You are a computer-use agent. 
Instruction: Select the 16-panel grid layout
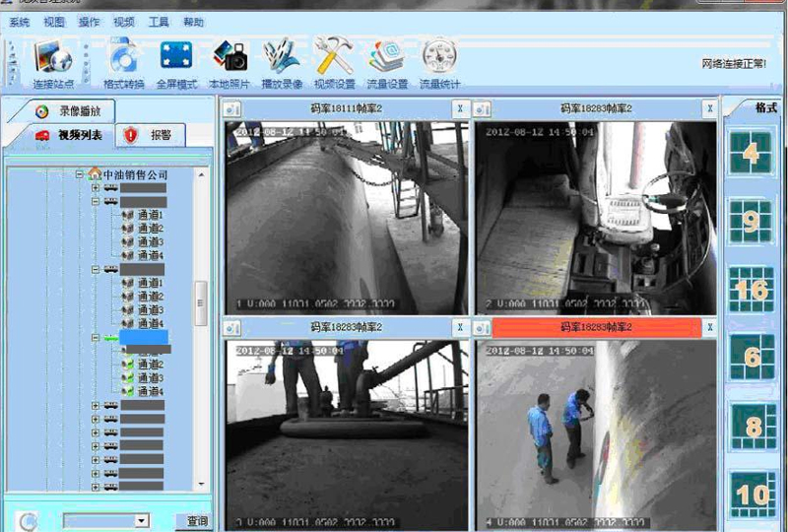tap(752, 289)
